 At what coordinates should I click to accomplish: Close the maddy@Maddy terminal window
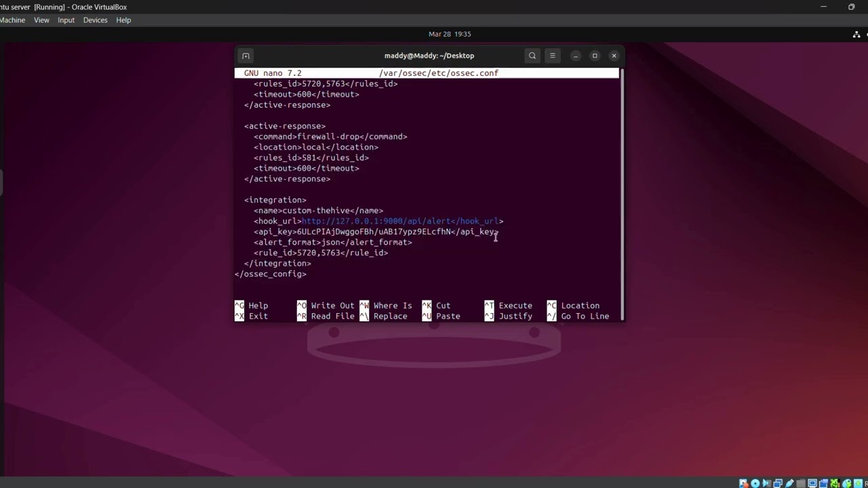(x=614, y=56)
